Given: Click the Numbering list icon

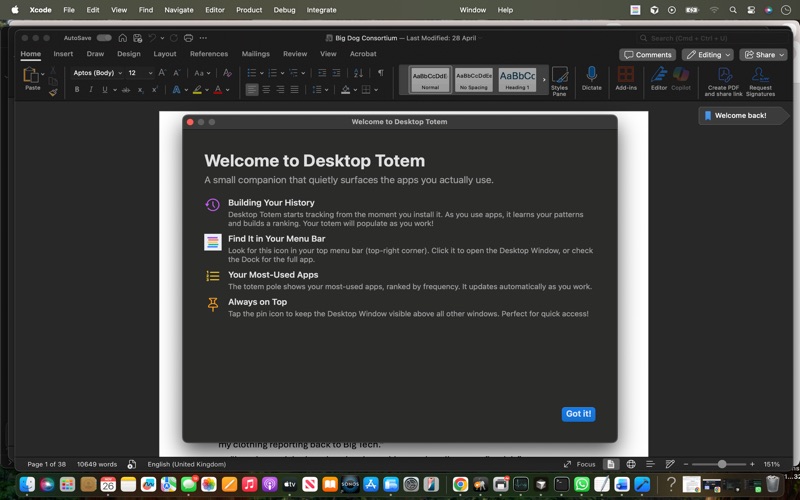Looking at the screenshot, I should coord(272,73).
